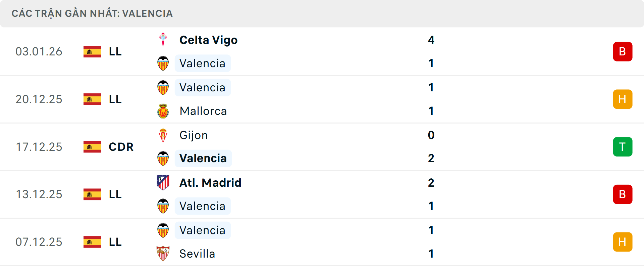Click Spain flag in the 03.01.26 row

pos(92,51)
